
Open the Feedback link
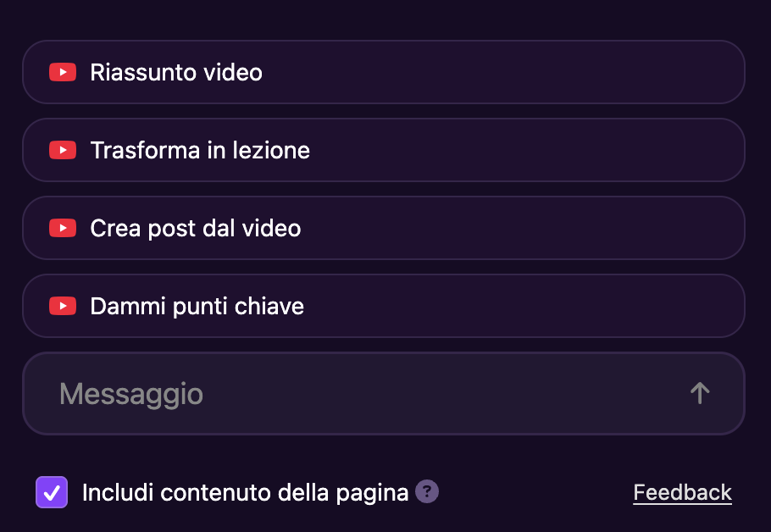pyautogui.click(x=682, y=492)
